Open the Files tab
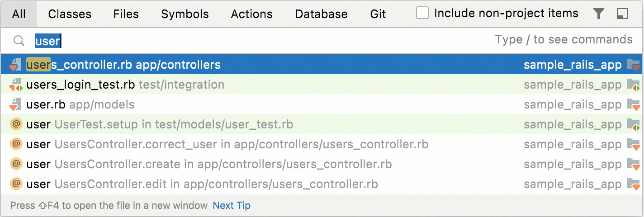 [126, 14]
